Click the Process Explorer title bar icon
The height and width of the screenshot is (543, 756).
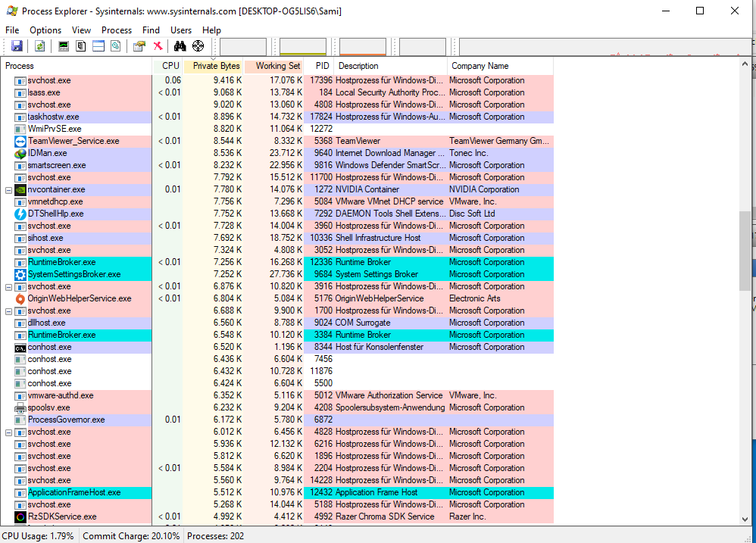(x=12, y=11)
